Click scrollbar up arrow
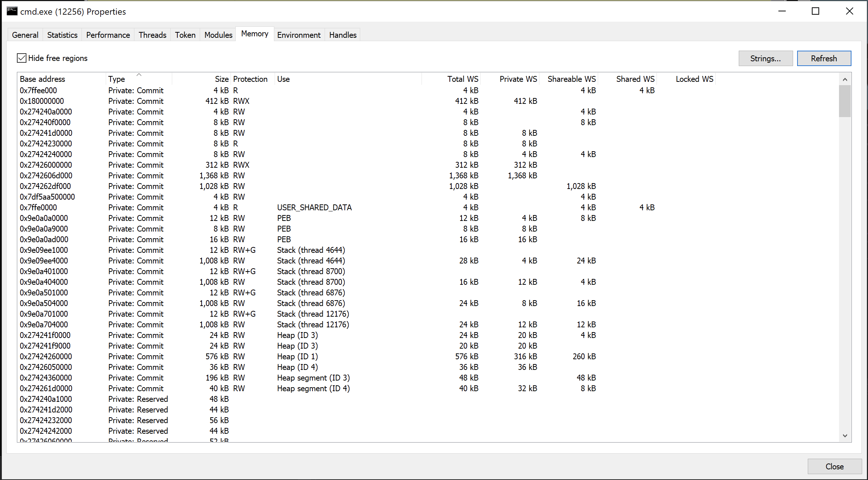Image resolution: width=868 pixels, height=480 pixels. [x=845, y=80]
